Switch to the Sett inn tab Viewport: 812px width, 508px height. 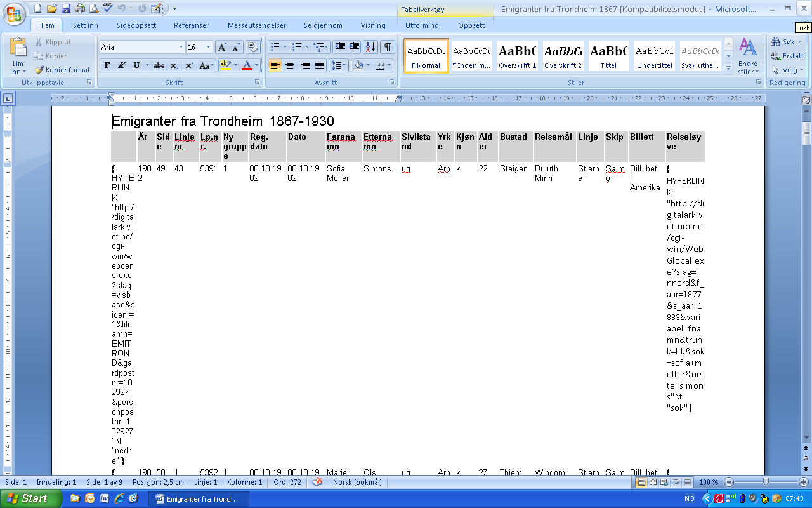pyautogui.click(x=85, y=25)
